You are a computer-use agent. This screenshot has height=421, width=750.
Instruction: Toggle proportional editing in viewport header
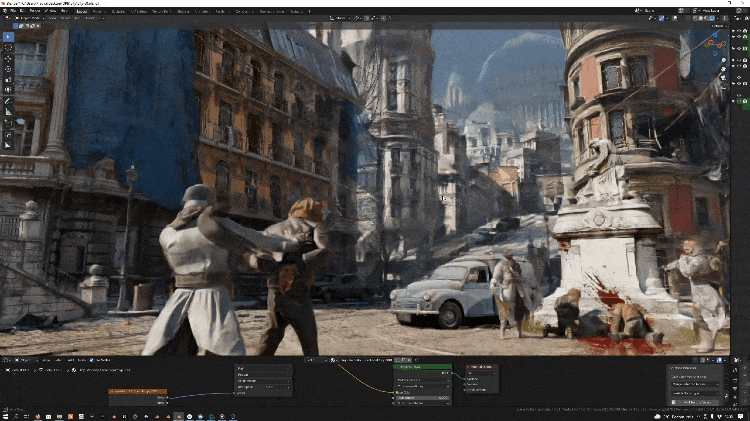tap(383, 18)
